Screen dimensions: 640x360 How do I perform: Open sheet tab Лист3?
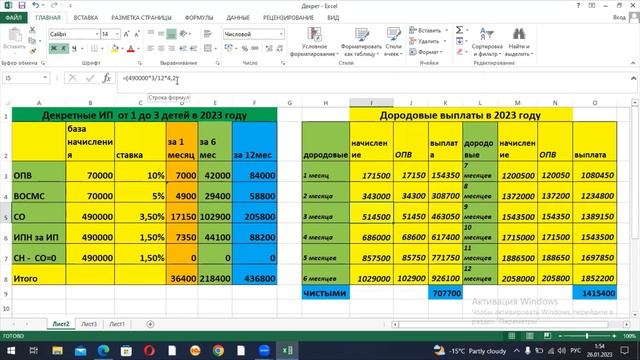coord(89,324)
